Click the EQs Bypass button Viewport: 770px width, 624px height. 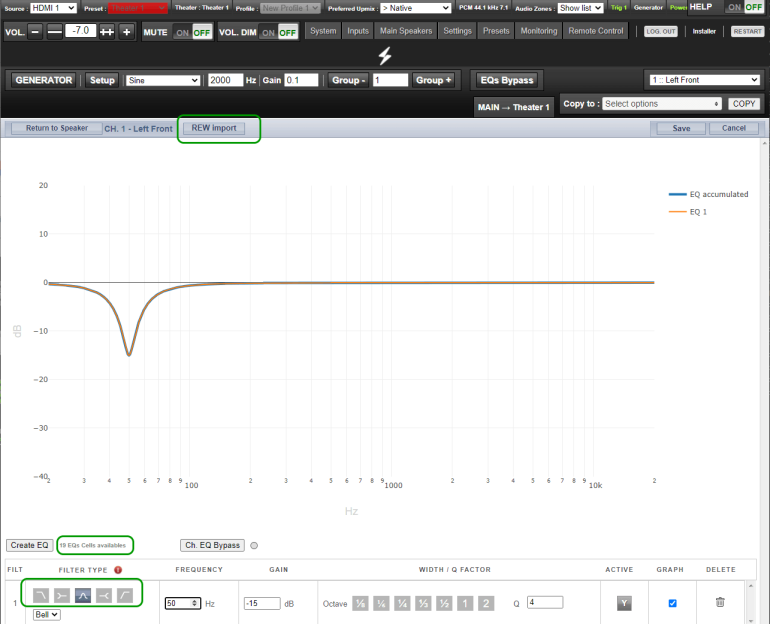coord(507,80)
